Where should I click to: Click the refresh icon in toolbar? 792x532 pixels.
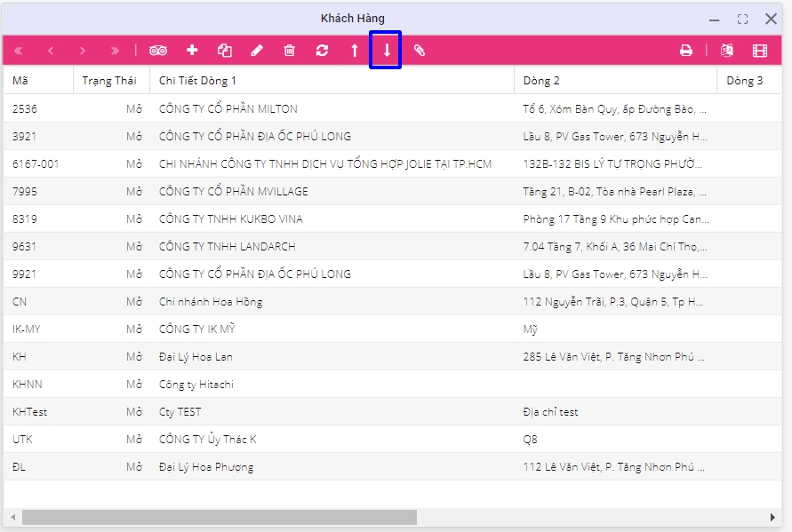coord(322,51)
